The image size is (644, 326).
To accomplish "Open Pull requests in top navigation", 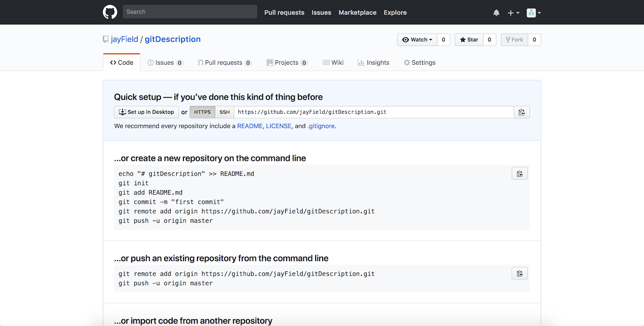I will click(x=284, y=12).
